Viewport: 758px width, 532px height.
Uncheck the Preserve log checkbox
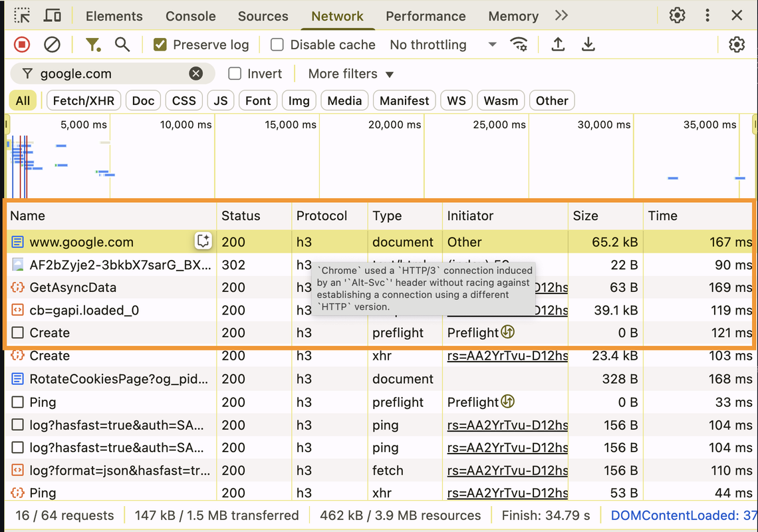coord(160,45)
